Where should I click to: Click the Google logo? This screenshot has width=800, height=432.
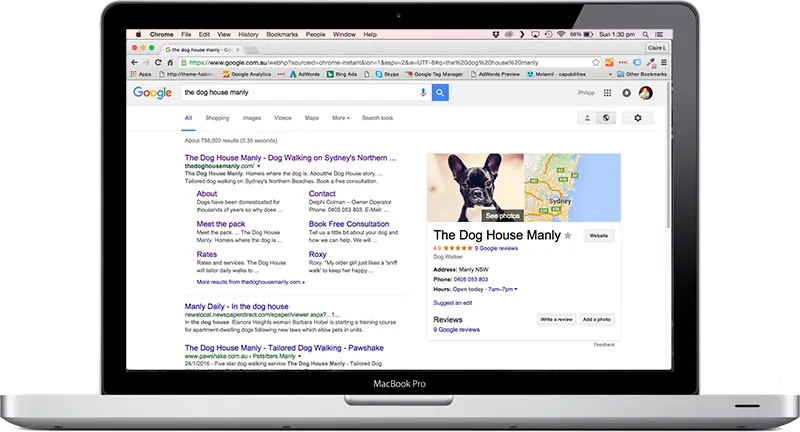152,93
